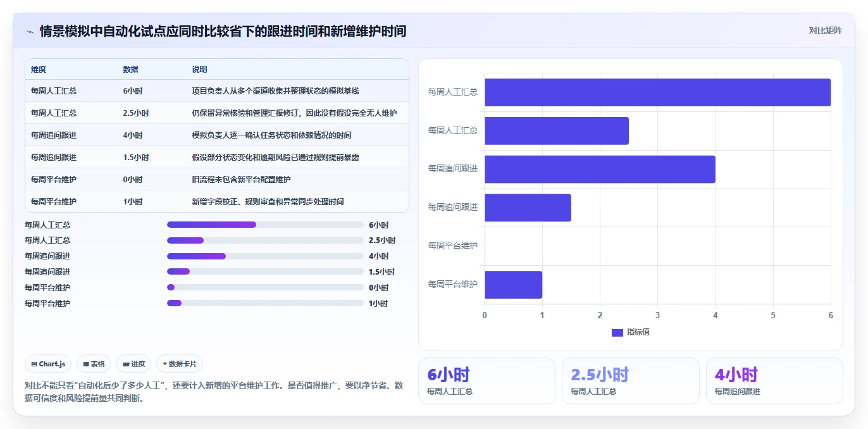Click x-axis tick label 3
Image resolution: width=868 pixels, height=429 pixels.
coord(657,315)
